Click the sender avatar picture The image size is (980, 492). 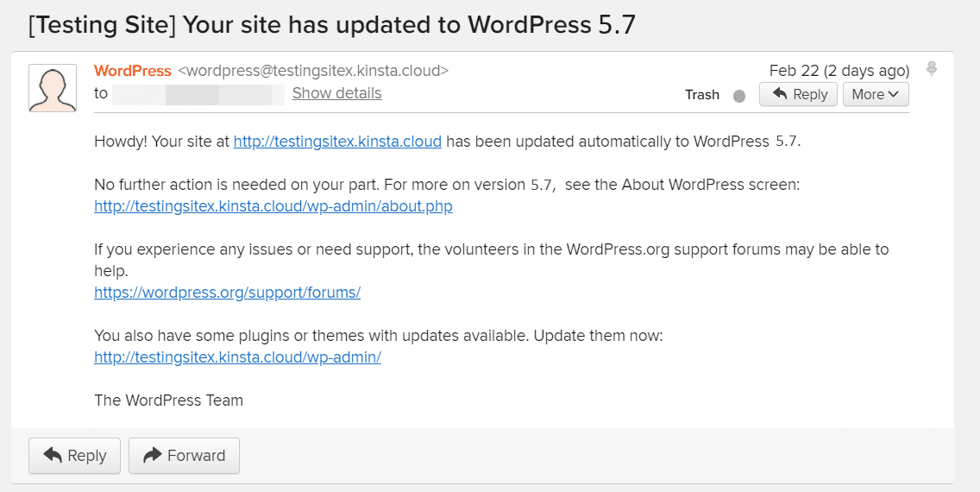(53, 88)
